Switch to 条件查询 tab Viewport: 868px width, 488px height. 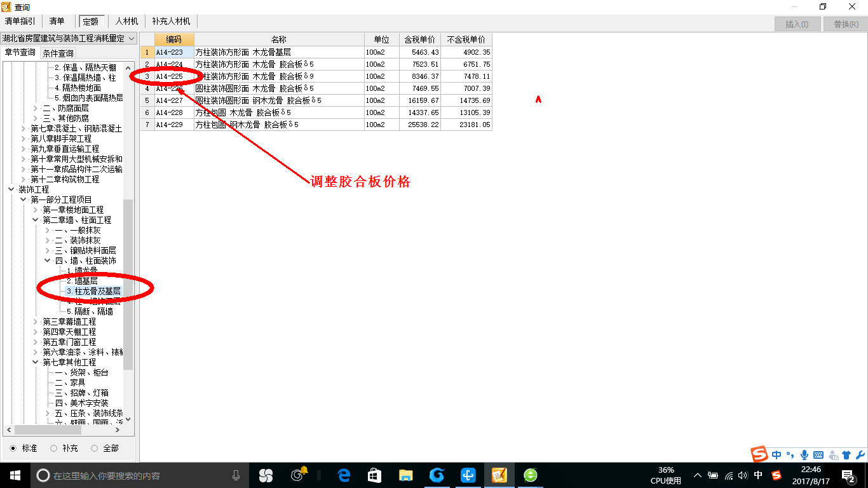coord(58,53)
